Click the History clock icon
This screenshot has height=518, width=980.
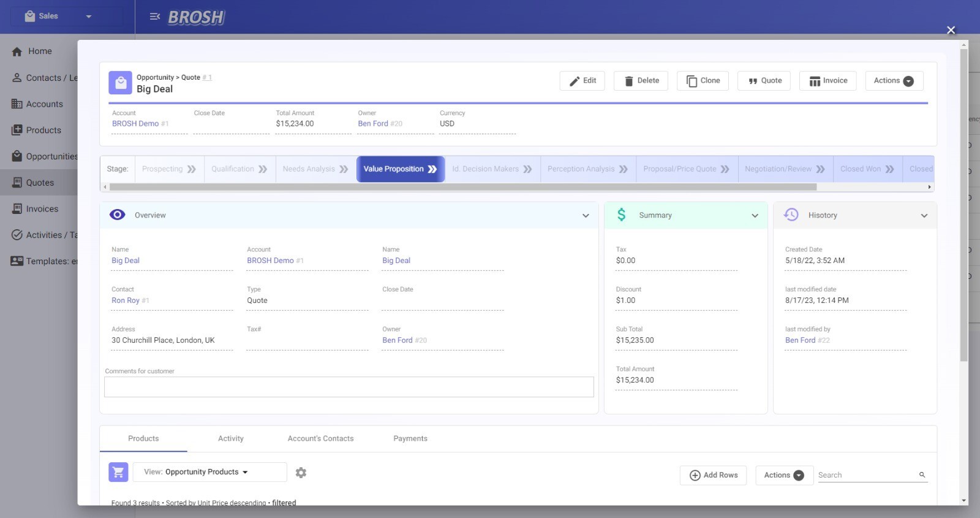(x=791, y=215)
